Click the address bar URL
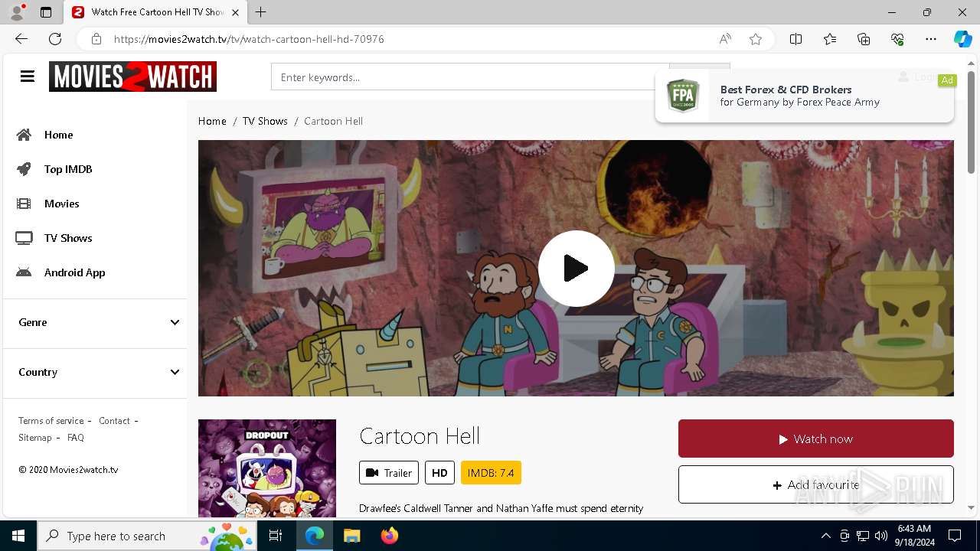 pos(249,39)
